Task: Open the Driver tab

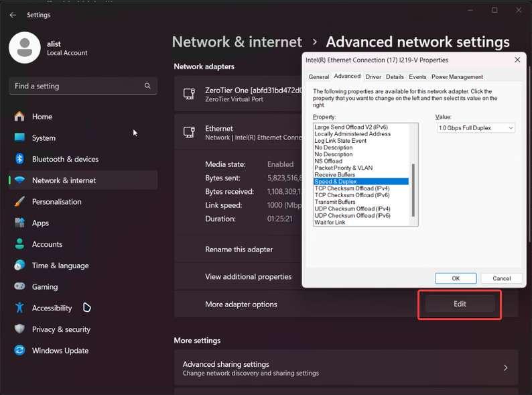Action: tap(373, 77)
